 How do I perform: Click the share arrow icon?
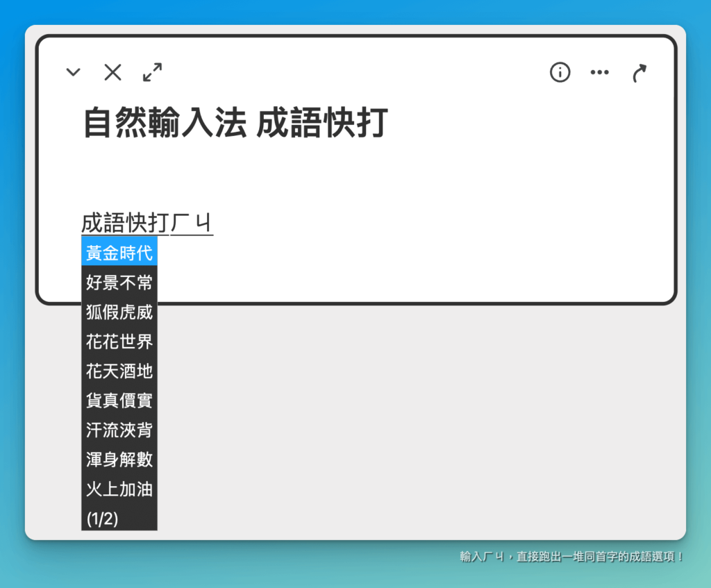(x=639, y=73)
